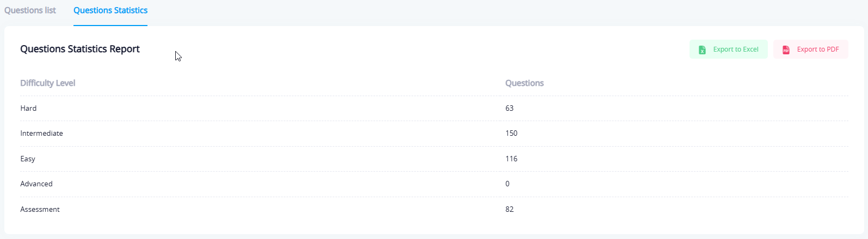Click the PDF file icon
Viewport: 868px width, 239px height.
point(786,50)
